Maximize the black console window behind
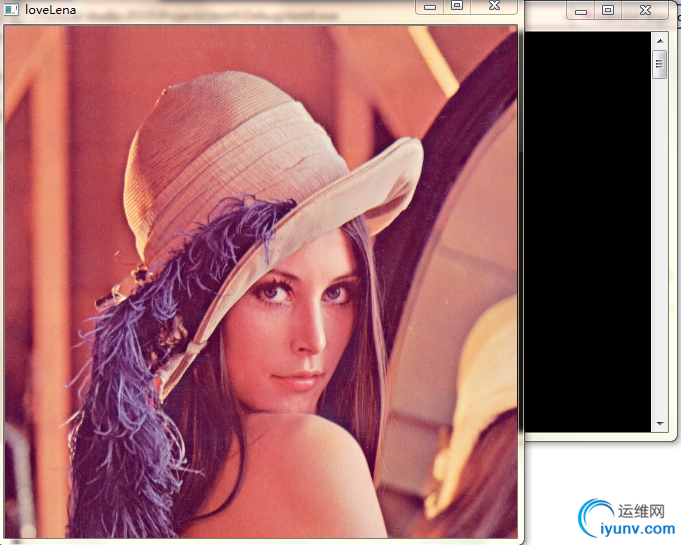The image size is (681, 545). pos(608,10)
